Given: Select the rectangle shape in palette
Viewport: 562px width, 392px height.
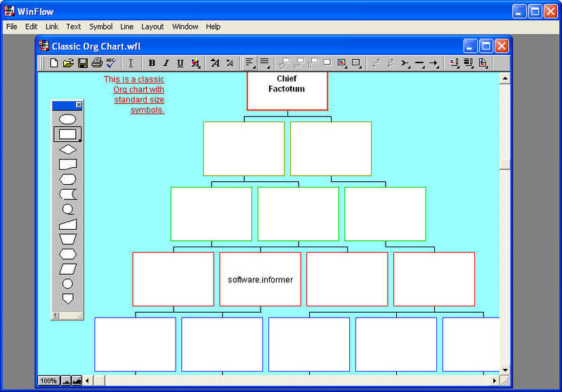Looking at the screenshot, I should (67, 134).
